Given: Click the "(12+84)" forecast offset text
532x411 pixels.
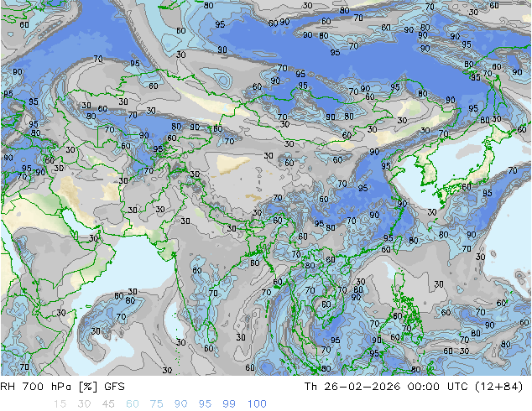Looking at the screenshot, I should coord(498,387).
